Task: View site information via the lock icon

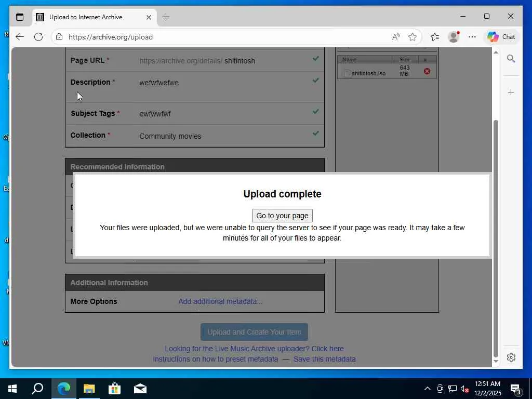Action: pyautogui.click(x=59, y=37)
